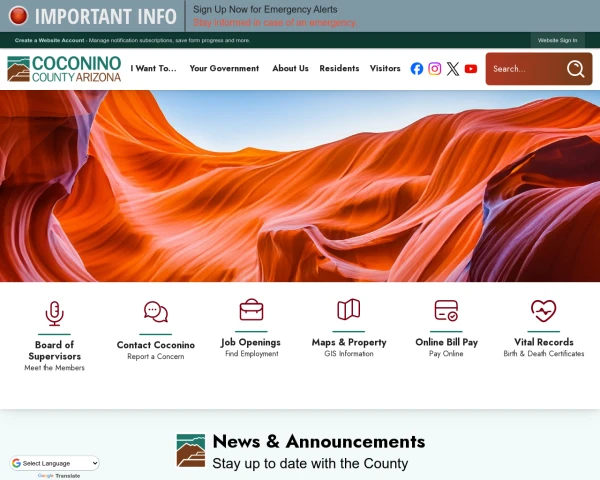Viewport: 600px width, 480px height.
Task: Click the Vital Records link text
Action: click(x=544, y=342)
